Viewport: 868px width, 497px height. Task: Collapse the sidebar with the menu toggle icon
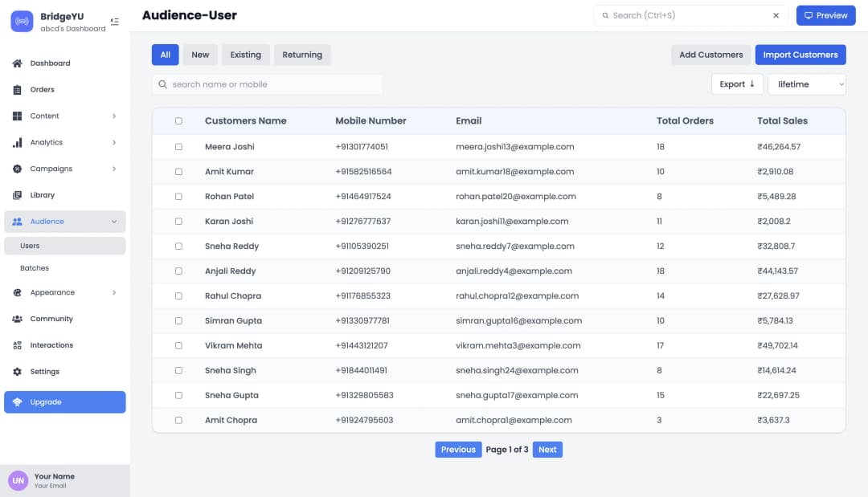(115, 22)
